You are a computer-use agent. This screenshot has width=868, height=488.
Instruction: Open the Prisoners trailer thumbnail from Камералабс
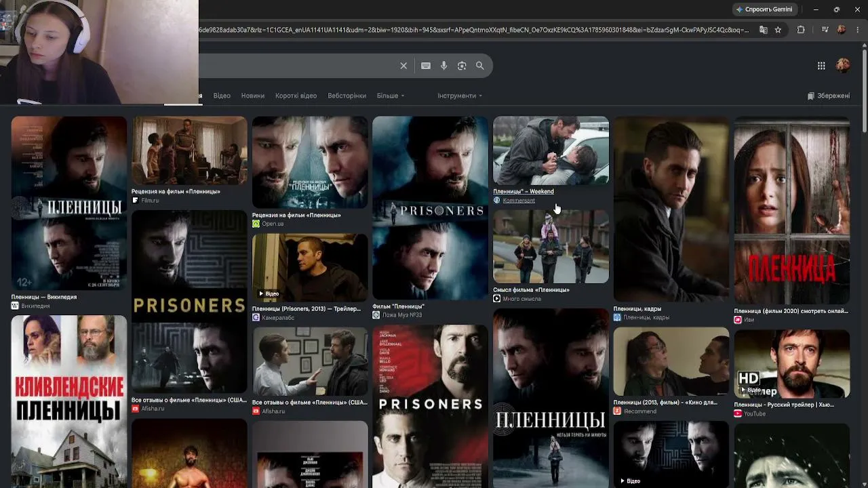pos(310,268)
